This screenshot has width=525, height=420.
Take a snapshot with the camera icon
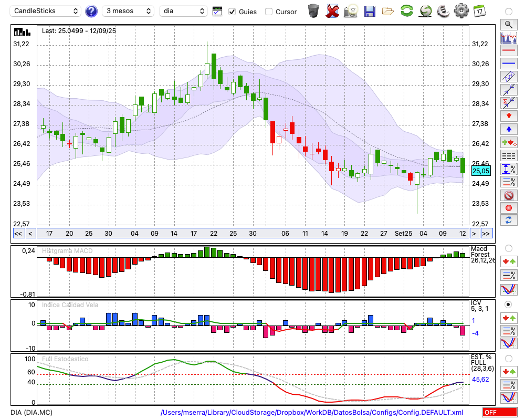tap(351, 11)
